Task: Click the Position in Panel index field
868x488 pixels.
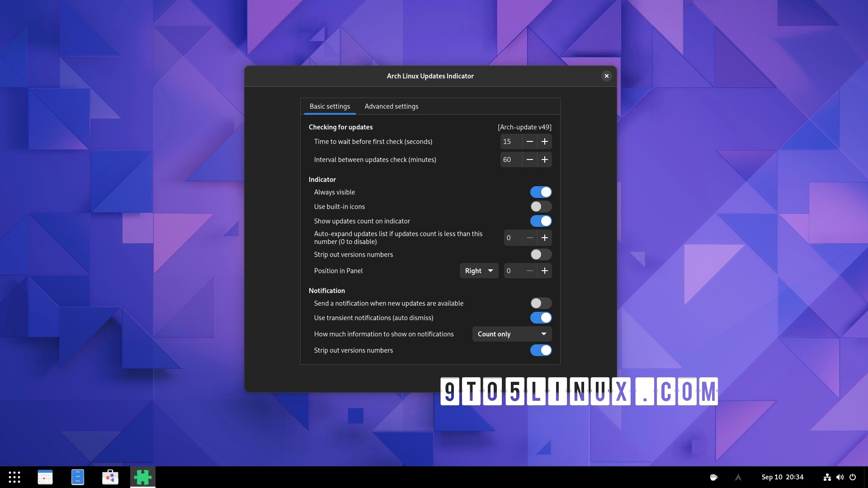Action: pos(513,271)
